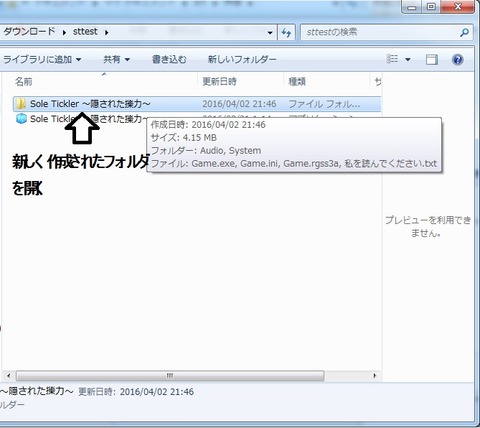The image size is (480, 428).
Task: Open view options dropdown arrow
Action: point(408,60)
